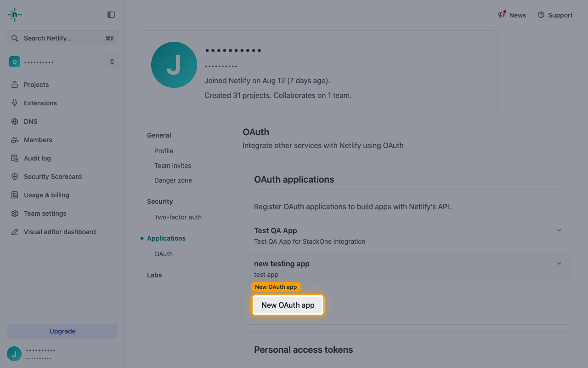Click the Personal access tokens heading
This screenshot has height=368, width=588.
[304, 350]
